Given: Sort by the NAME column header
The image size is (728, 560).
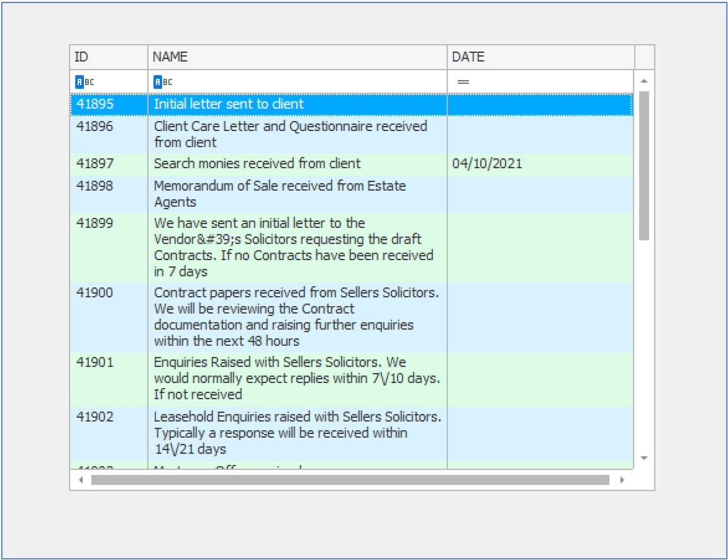Looking at the screenshot, I should pyautogui.click(x=297, y=57).
